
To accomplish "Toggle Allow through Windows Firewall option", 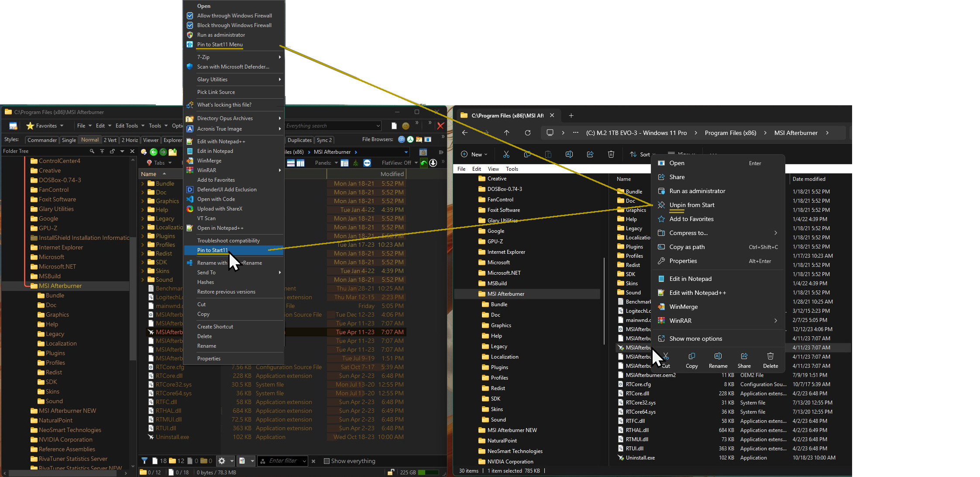I will tap(234, 16).
